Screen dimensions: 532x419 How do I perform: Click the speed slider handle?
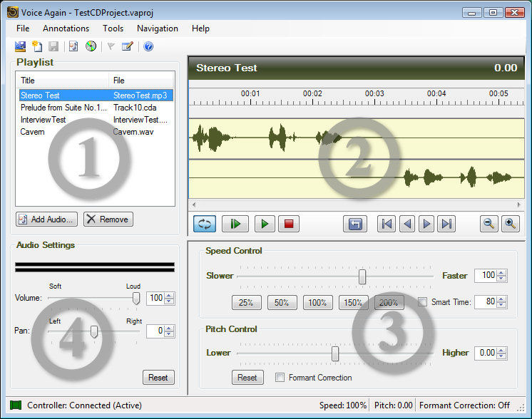362,276
